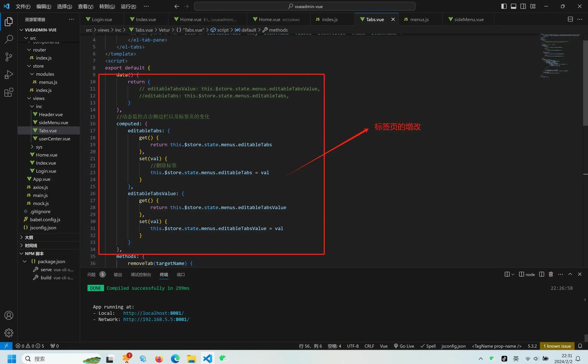Click the 1 known issue button
The width and height of the screenshot is (588, 364).
tap(557, 346)
